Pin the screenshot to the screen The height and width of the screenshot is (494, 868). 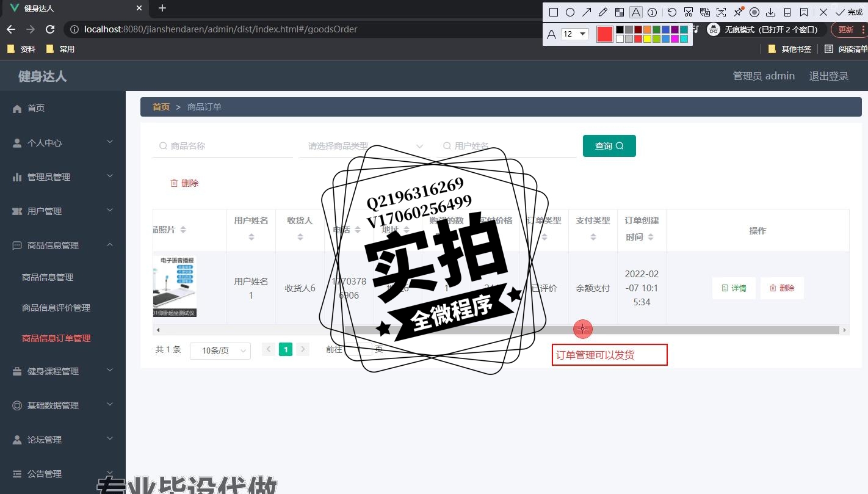tap(738, 12)
